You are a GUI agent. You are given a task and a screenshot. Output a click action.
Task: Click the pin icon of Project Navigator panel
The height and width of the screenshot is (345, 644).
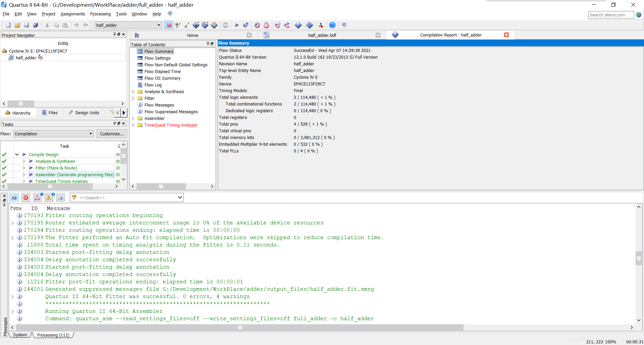coord(115,34)
